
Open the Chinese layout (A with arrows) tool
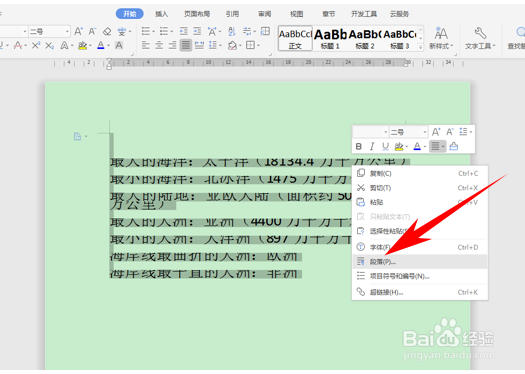tap(212, 31)
